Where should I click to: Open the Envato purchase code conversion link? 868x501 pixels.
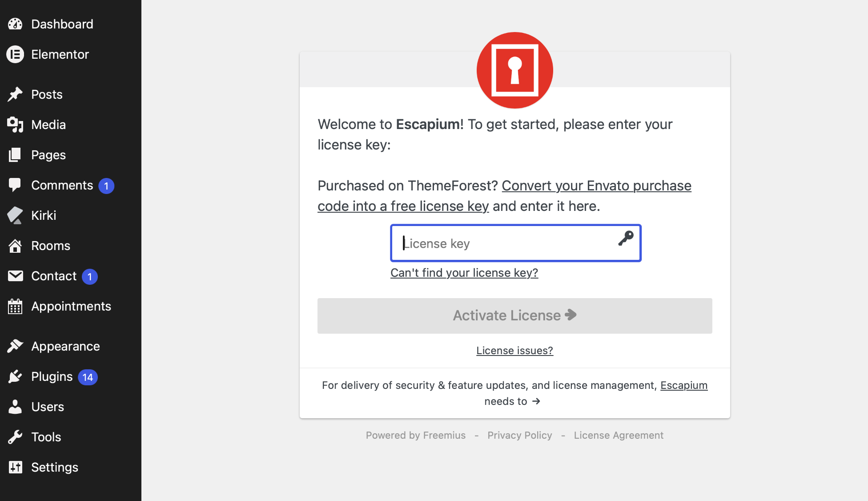504,196
